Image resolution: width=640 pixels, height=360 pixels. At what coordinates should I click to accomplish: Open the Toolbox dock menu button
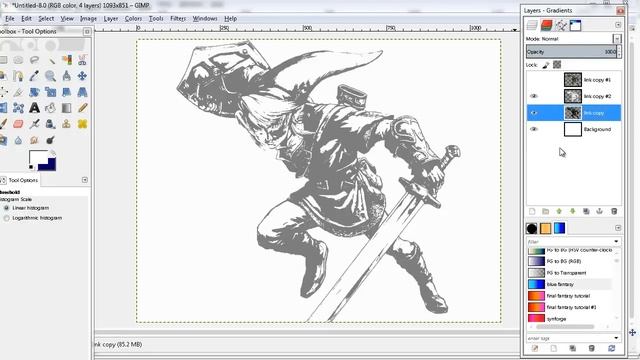87,31
